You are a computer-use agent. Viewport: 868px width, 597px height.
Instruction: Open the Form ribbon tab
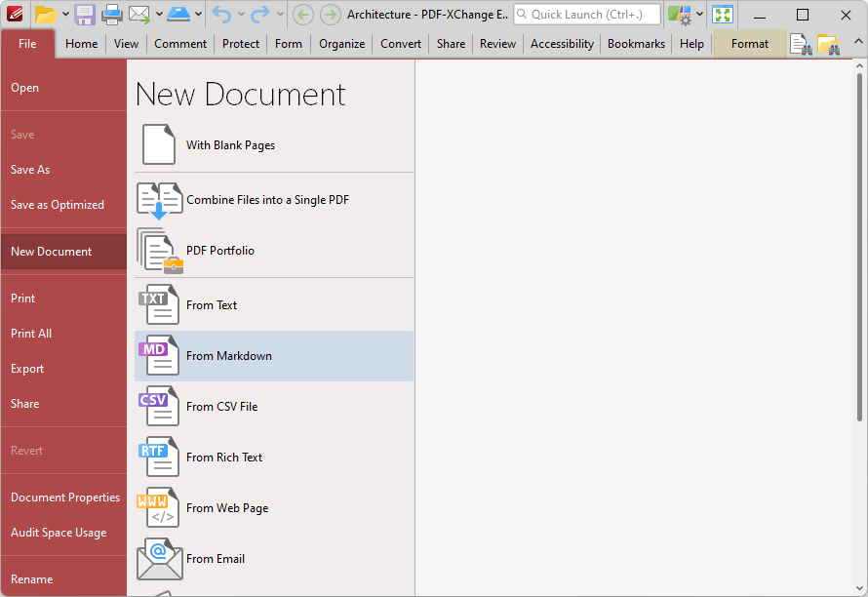click(x=289, y=44)
